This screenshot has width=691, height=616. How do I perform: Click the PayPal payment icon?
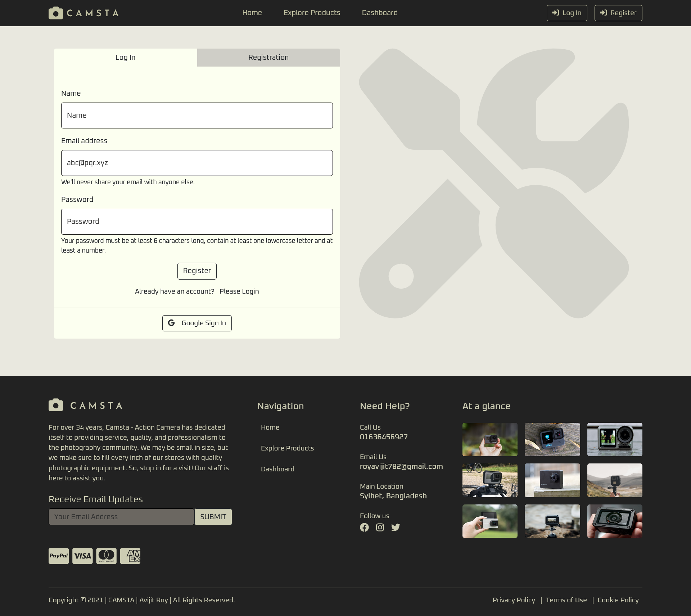[59, 556]
